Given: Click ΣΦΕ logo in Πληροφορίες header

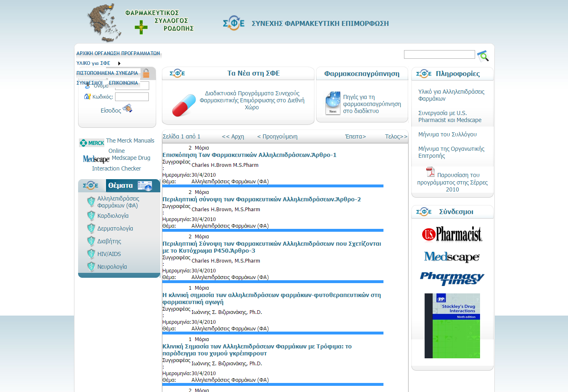Looking at the screenshot, I should pos(424,74).
